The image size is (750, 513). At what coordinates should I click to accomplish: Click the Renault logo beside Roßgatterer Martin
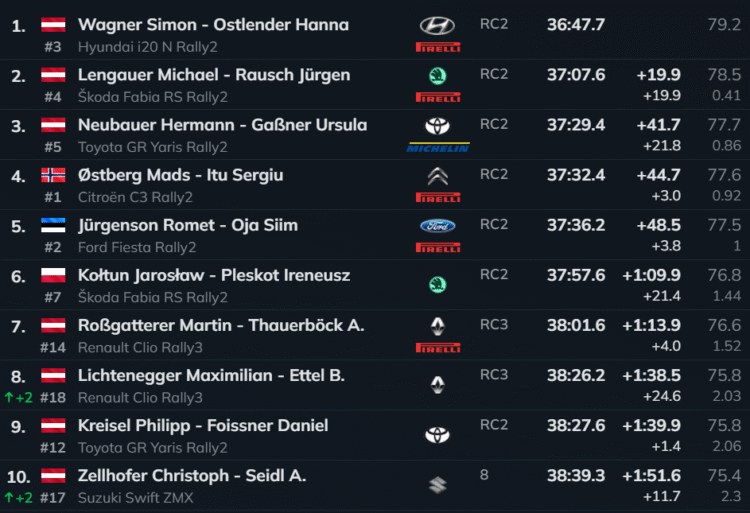point(437,326)
